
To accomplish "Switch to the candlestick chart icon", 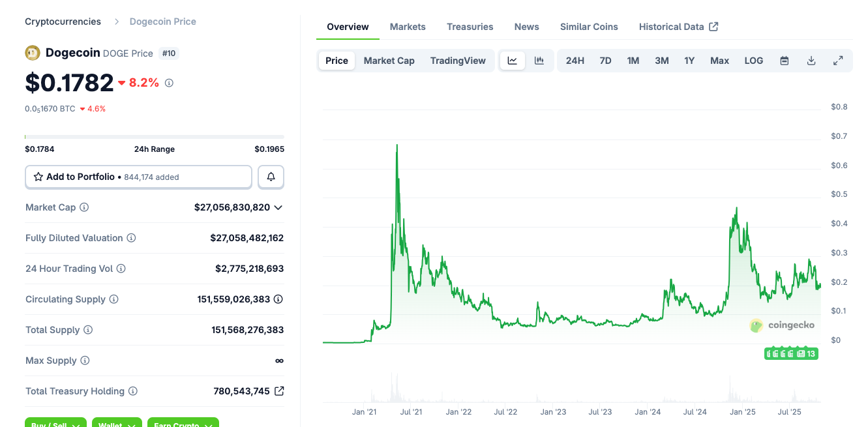I will pos(539,60).
